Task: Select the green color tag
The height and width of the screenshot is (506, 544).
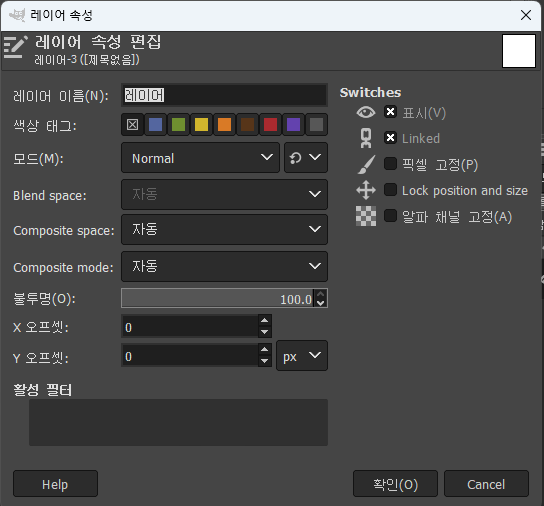Action: click(x=178, y=124)
